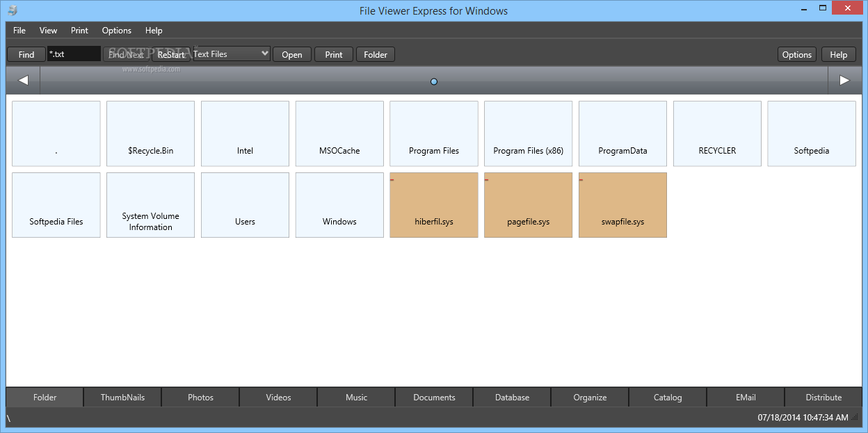Click the Find Next button
Screen dimensions: 868x433
(126, 54)
